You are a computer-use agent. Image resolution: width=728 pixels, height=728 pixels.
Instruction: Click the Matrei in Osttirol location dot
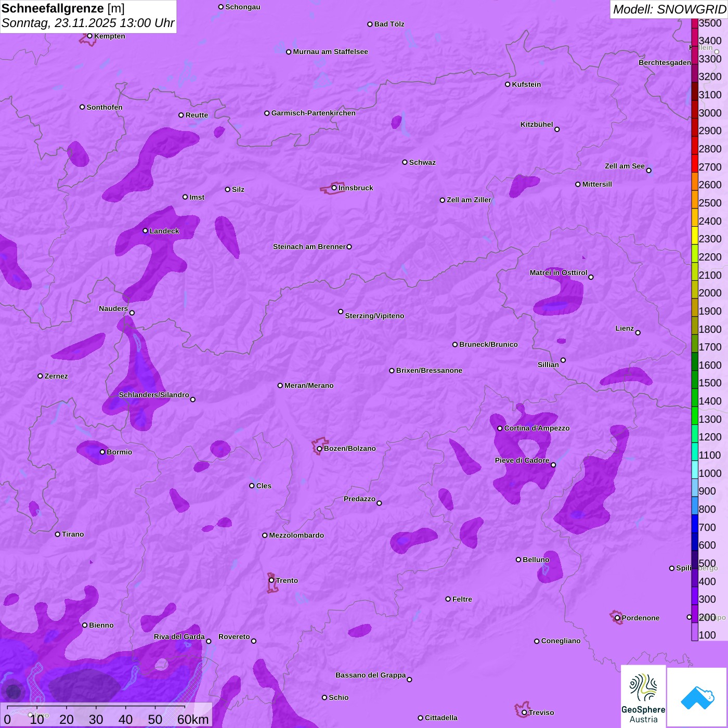(x=591, y=277)
